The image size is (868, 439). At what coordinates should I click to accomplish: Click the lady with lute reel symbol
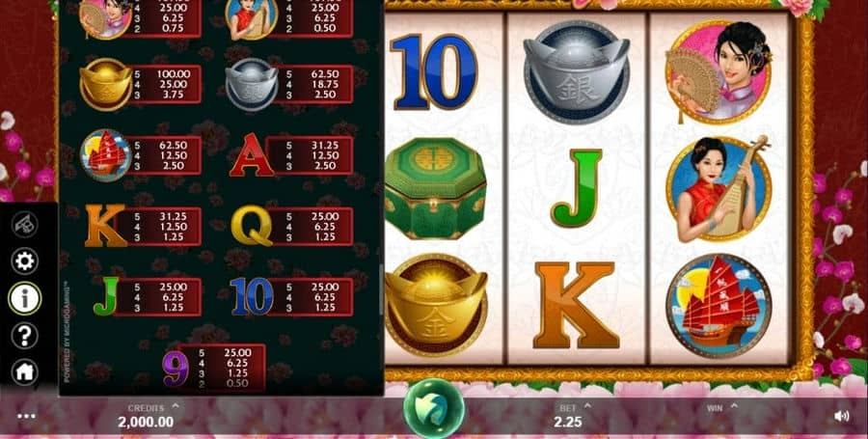[x=719, y=189]
